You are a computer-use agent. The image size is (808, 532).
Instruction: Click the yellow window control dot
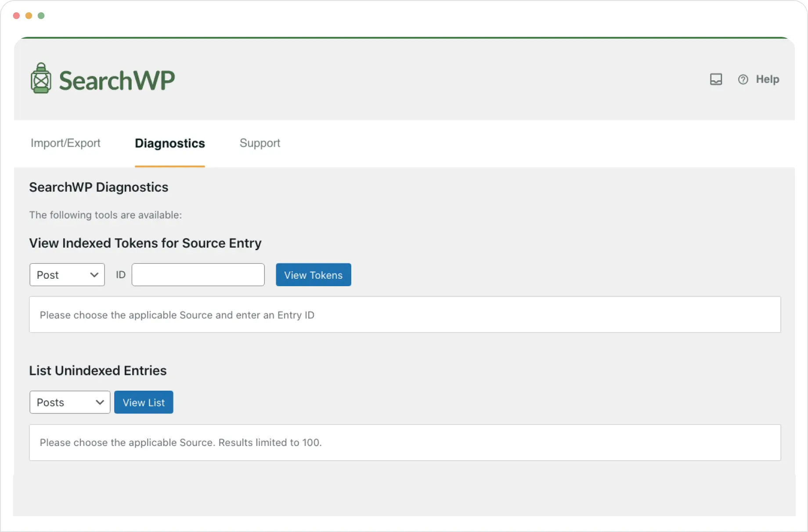pyautogui.click(x=29, y=15)
